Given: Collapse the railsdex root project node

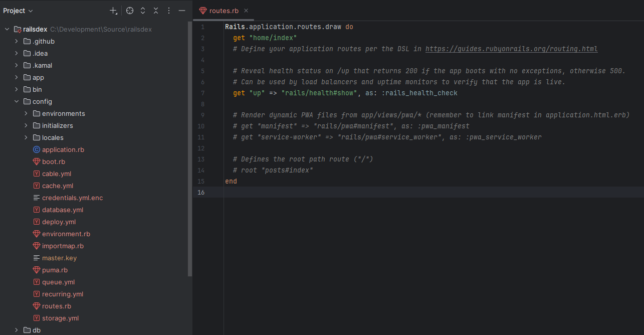Looking at the screenshot, I should [x=7, y=29].
